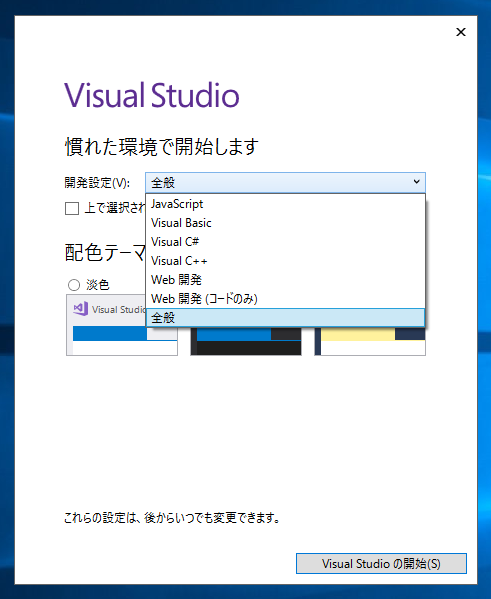The width and height of the screenshot is (491, 599).
Task: Pick Visual C++ from the dropdown list
Action: (285, 261)
